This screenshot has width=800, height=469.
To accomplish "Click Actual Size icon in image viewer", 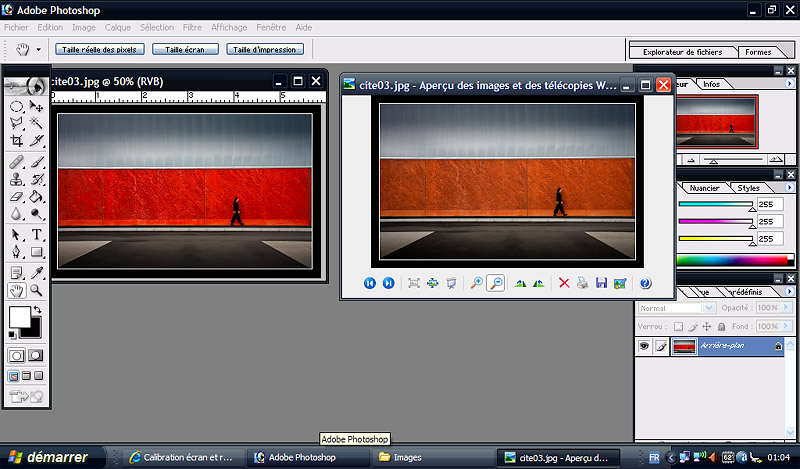I will tap(433, 283).
